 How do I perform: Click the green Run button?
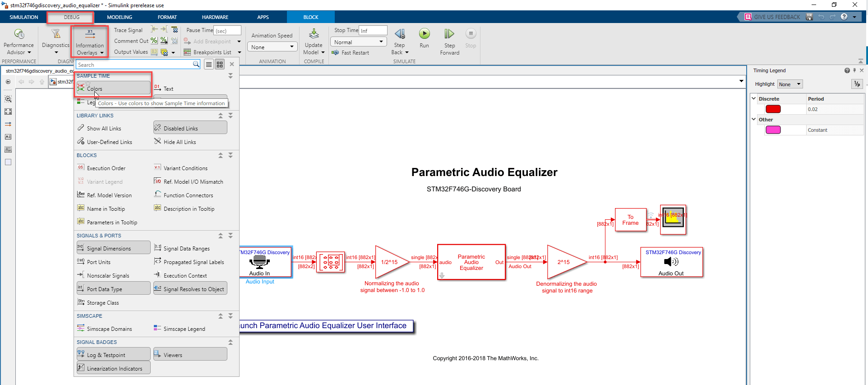[424, 34]
